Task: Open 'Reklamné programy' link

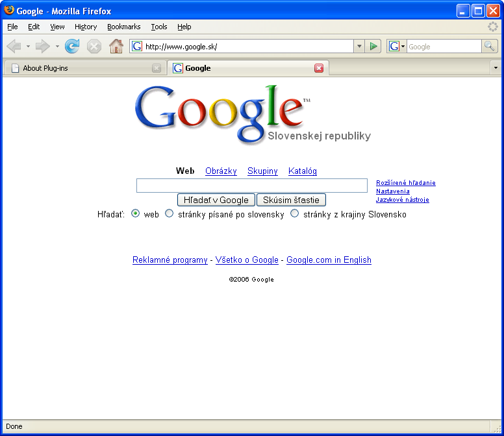Action: (170, 260)
